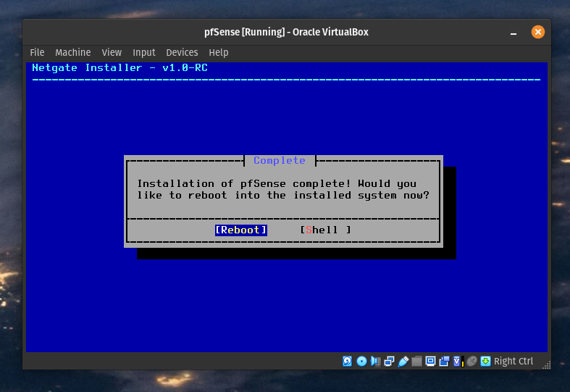Image resolution: width=570 pixels, height=392 pixels.
Task: Open the Input menu
Action: coord(143,52)
